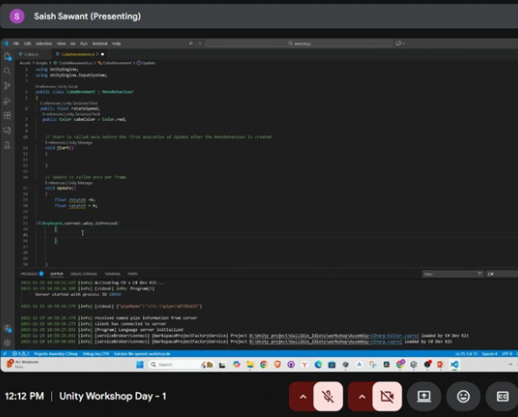The width and height of the screenshot is (518, 417).
Task: Open Google Chrome from the taskbar
Action: [x=264, y=365]
